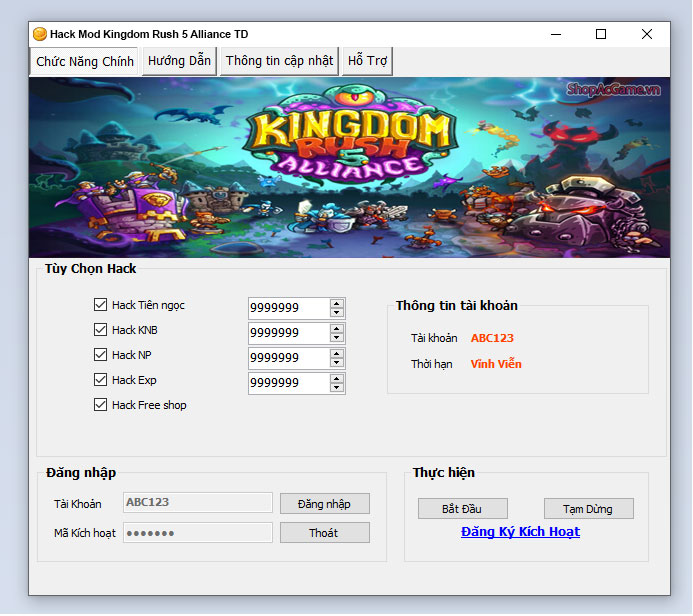Uncheck the Hack KNB checkbox

(x=100, y=330)
